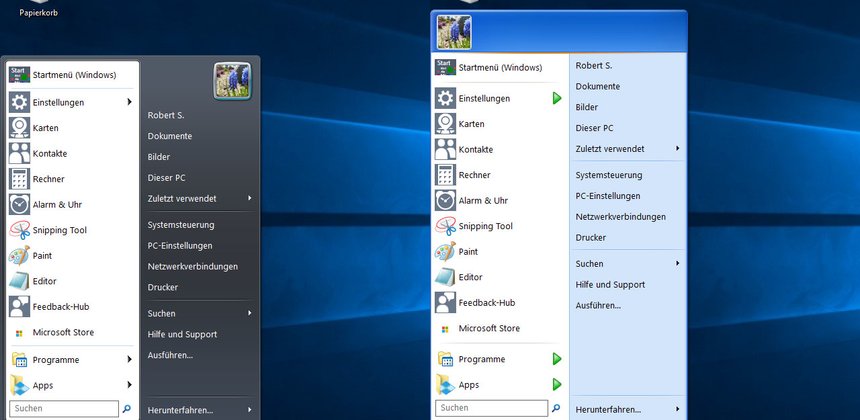This screenshot has height=420, width=860.
Task: Click user account picture in right blue menu
Action: [x=454, y=32]
